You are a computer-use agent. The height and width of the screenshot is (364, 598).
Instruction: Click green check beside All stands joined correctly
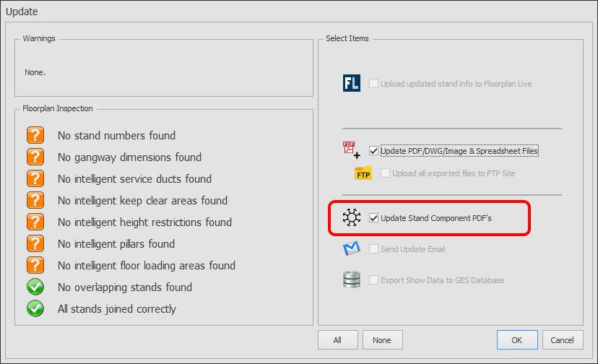click(35, 308)
